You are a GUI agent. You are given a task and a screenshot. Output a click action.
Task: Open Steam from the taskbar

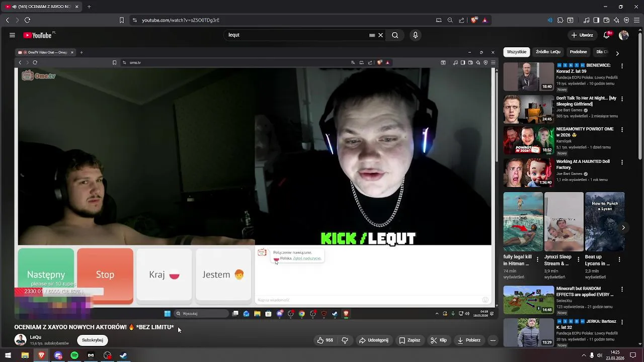pos(123,355)
